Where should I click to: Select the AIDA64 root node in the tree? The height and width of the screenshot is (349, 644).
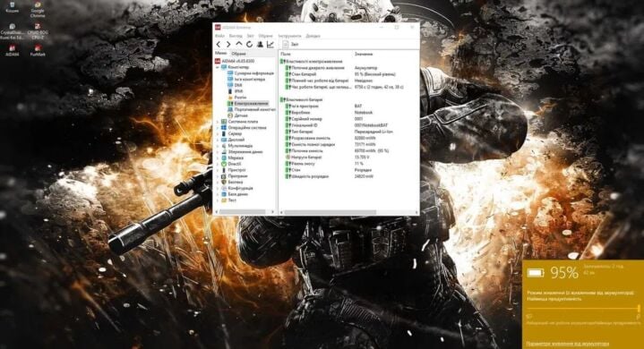click(235, 61)
